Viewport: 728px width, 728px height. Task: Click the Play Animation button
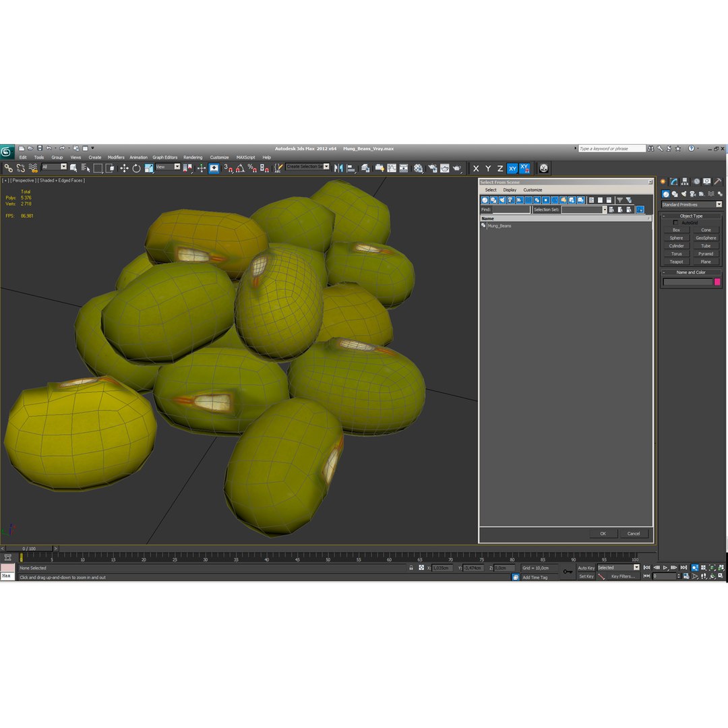click(x=665, y=568)
